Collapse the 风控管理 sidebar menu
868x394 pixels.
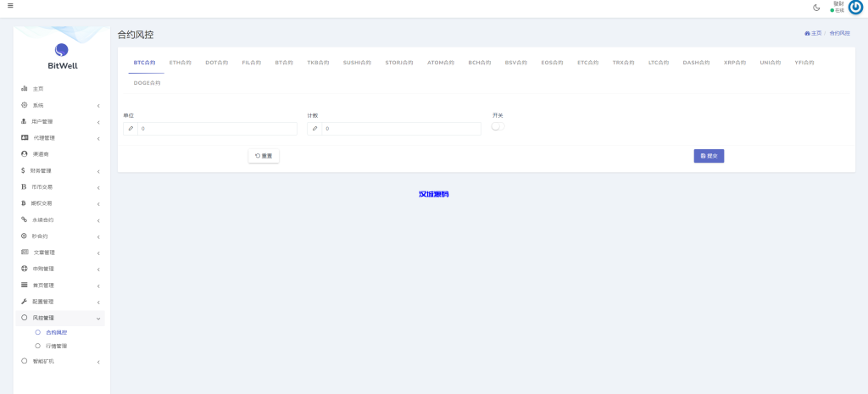click(61, 318)
